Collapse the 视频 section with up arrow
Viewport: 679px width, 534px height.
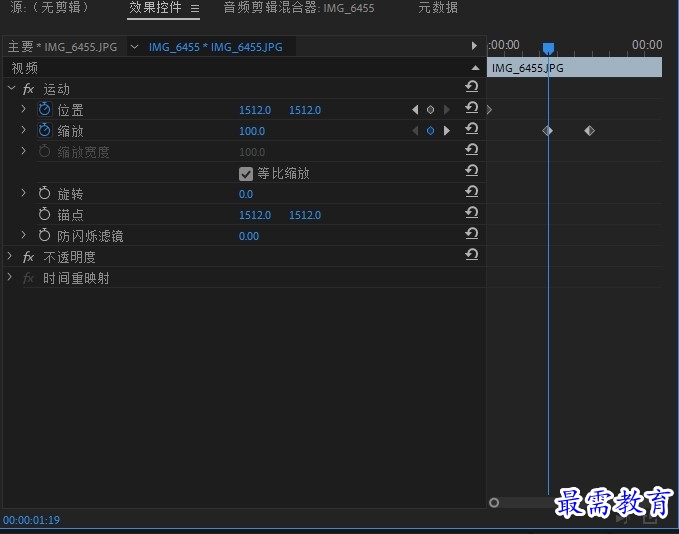click(475, 68)
